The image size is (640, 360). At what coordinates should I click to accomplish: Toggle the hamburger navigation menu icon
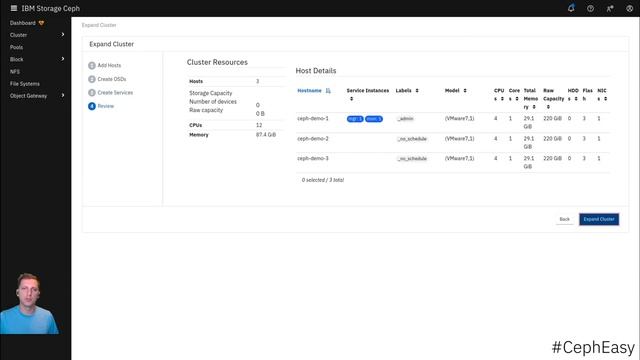tap(13, 8)
